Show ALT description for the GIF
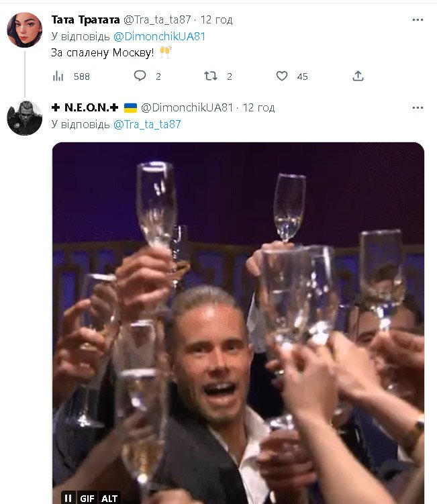 tap(109, 497)
